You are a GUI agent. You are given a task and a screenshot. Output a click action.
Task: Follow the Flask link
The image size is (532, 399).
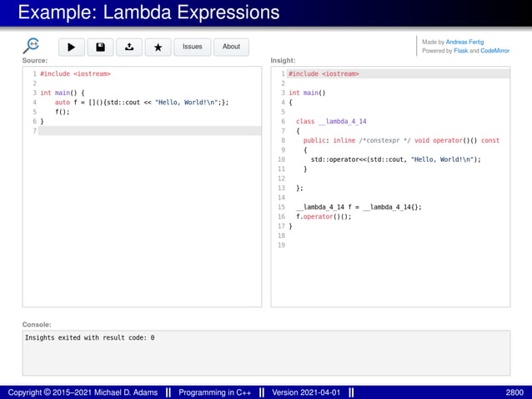click(x=461, y=51)
